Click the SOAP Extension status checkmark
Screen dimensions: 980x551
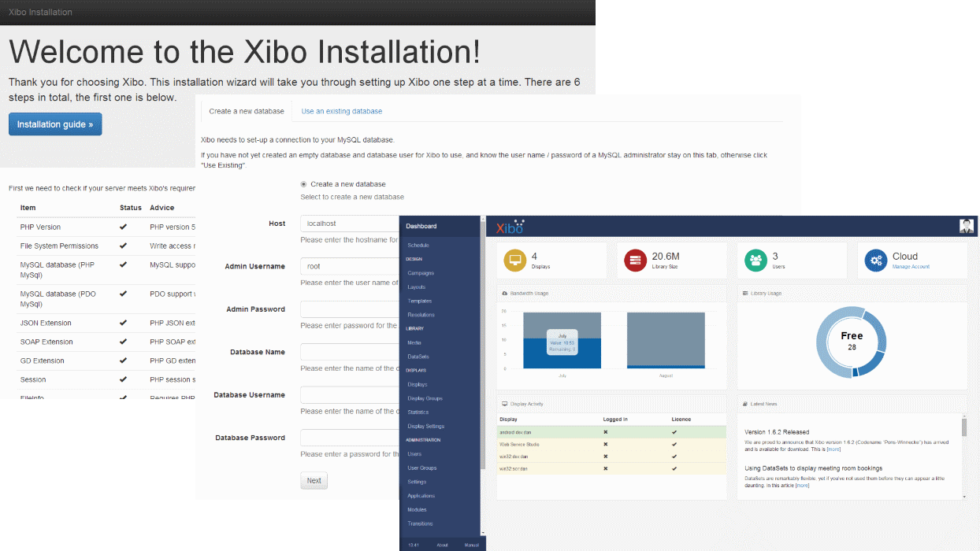[123, 342]
